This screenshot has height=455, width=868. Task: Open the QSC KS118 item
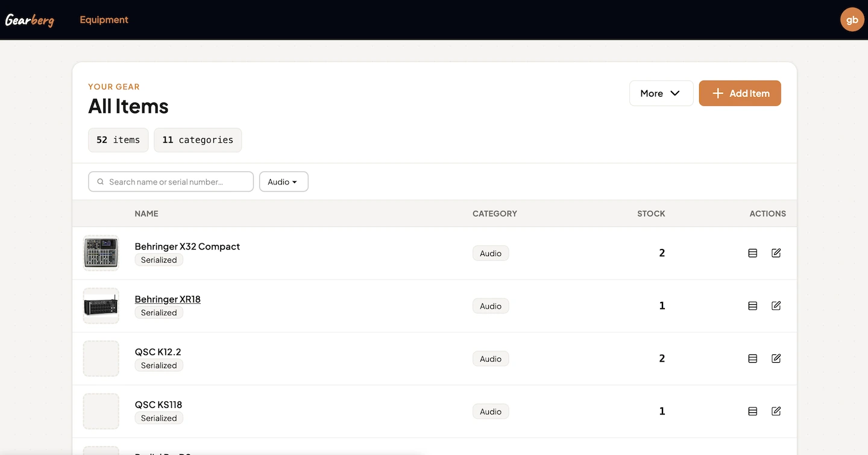click(159, 404)
